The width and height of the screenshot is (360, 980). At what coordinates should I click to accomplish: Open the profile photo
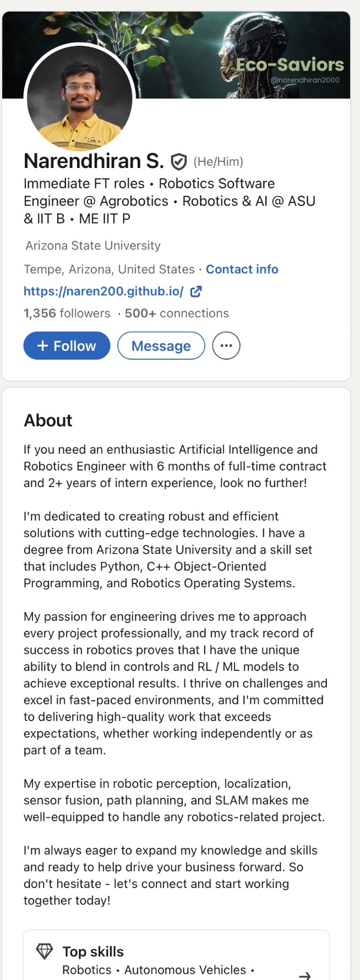pos(80,97)
